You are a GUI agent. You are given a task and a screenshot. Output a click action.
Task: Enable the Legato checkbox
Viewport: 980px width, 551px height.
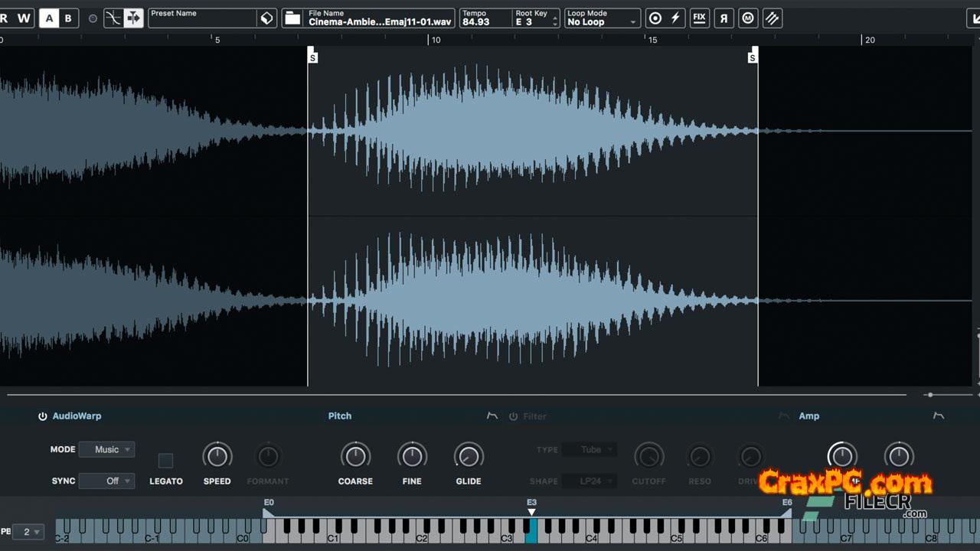coord(165,461)
